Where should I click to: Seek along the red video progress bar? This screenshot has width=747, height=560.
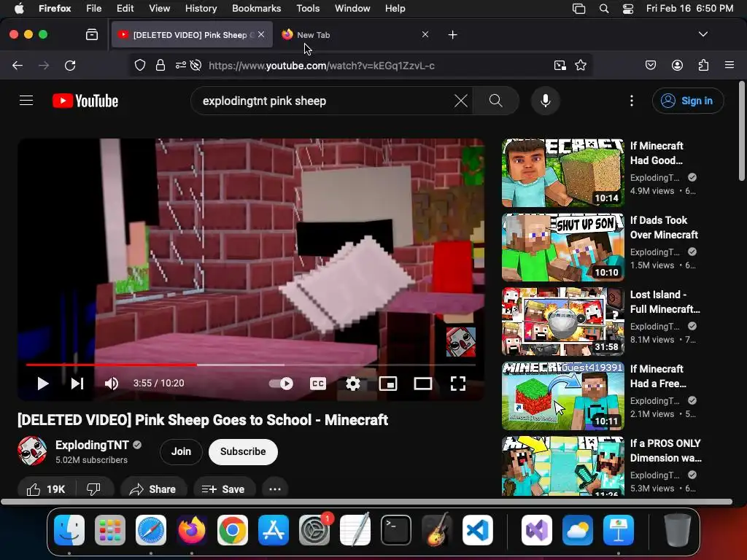(251, 365)
